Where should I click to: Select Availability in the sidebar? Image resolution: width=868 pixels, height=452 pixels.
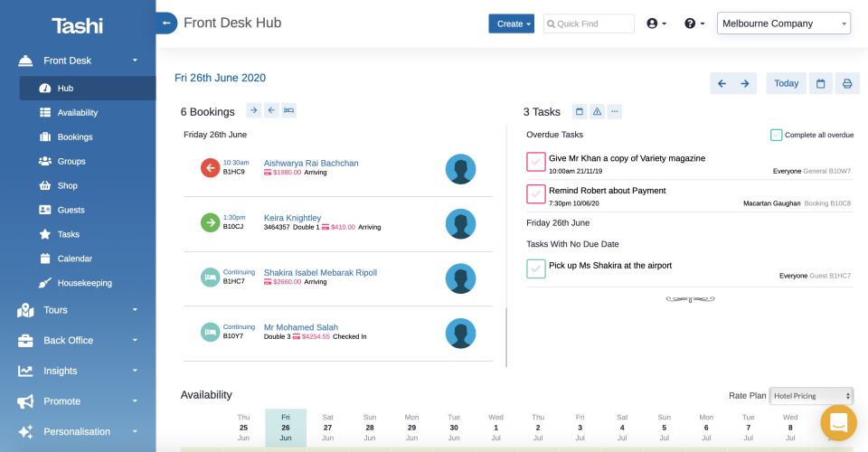pos(78,113)
